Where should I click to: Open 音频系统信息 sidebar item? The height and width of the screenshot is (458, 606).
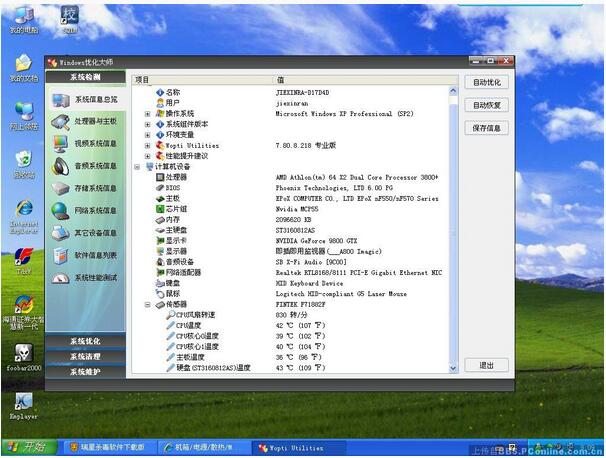85,166
